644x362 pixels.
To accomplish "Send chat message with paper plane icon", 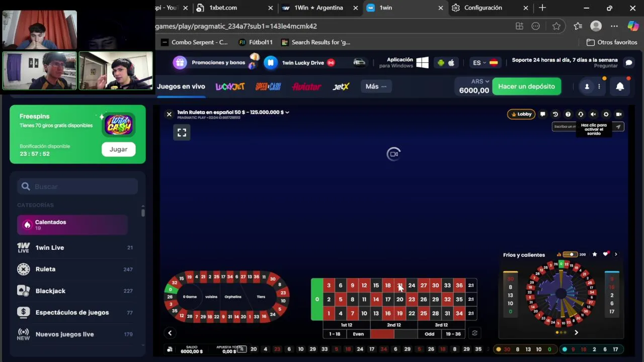I will (x=618, y=127).
